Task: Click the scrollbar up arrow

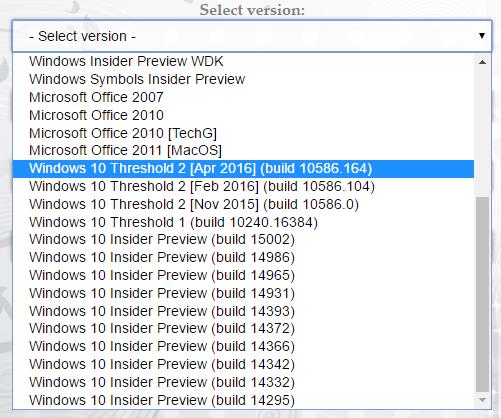Action: (x=482, y=62)
